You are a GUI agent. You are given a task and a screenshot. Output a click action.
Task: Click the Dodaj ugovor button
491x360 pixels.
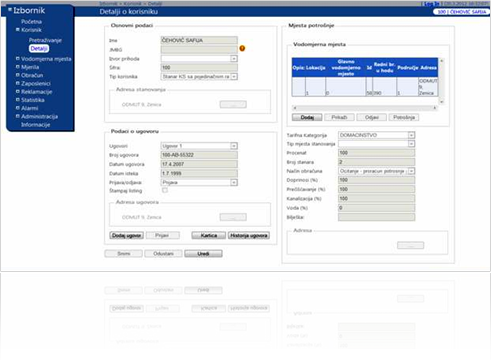point(126,236)
